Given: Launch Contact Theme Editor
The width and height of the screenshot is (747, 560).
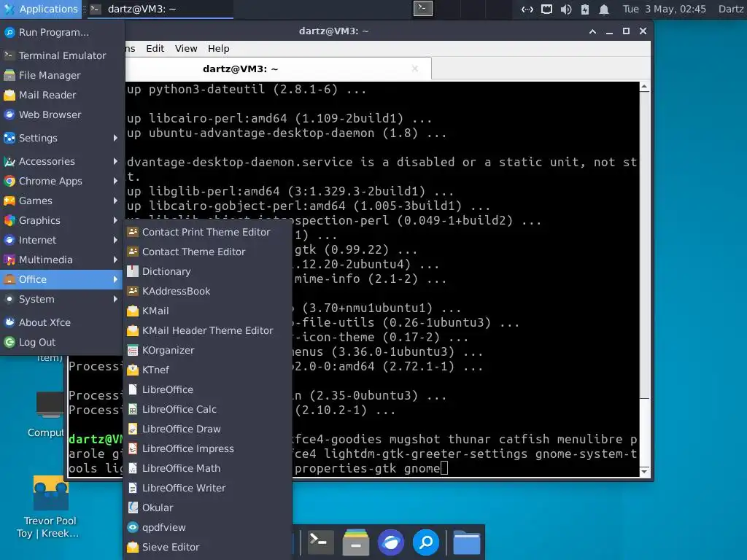Looking at the screenshot, I should point(206,252).
